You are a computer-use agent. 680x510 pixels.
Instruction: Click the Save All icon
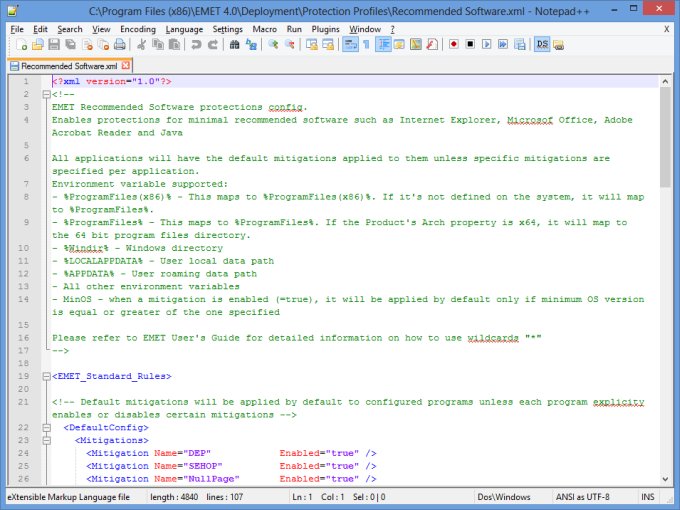[70, 44]
